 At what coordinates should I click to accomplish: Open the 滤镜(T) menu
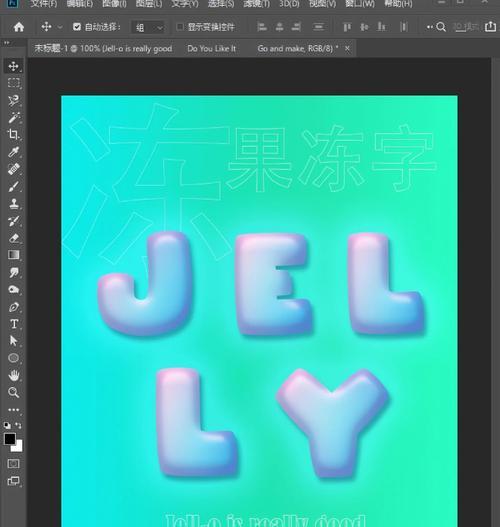pos(257,4)
